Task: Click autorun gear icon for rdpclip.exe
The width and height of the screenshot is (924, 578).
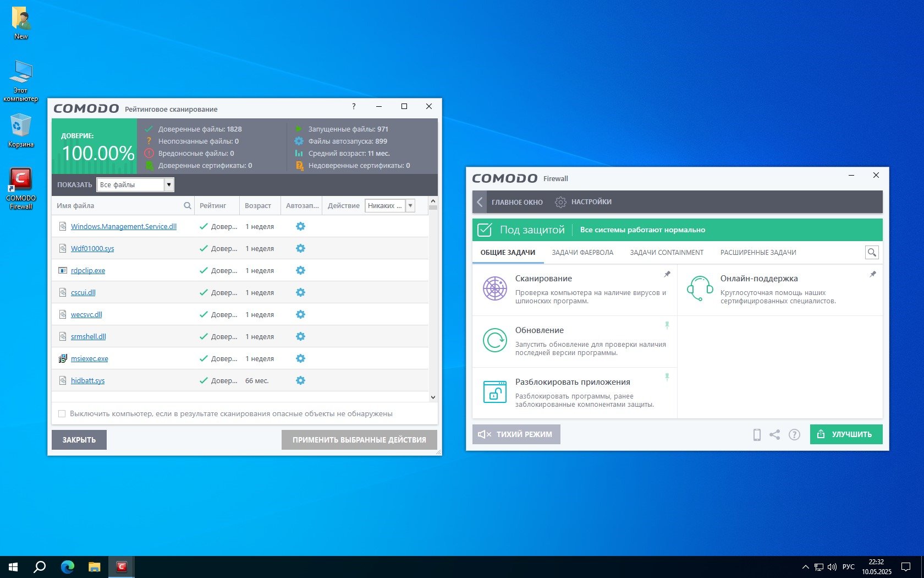Action: click(x=300, y=270)
